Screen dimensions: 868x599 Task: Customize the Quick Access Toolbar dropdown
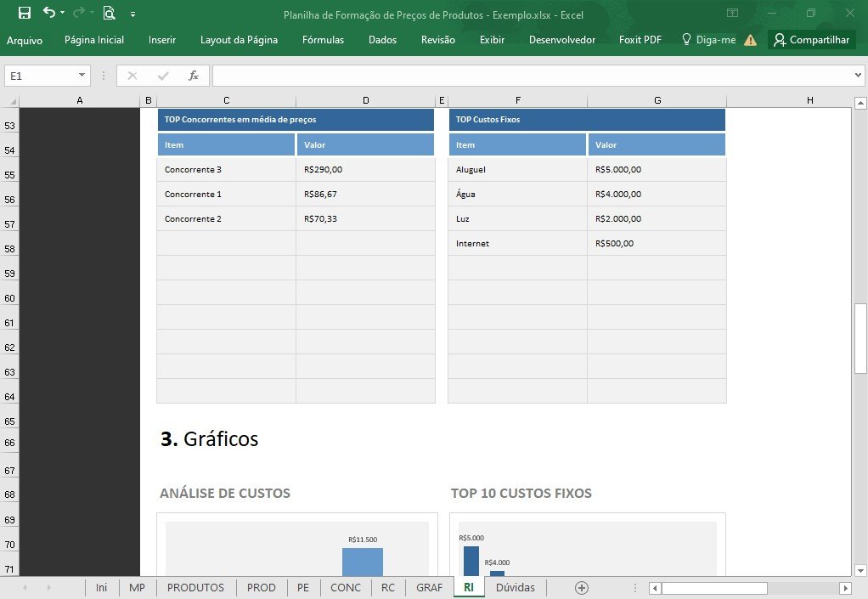click(x=132, y=14)
